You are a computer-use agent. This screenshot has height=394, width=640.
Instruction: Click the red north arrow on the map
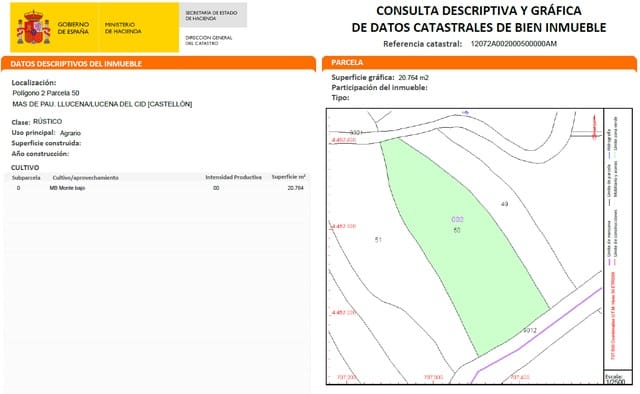coord(594,127)
